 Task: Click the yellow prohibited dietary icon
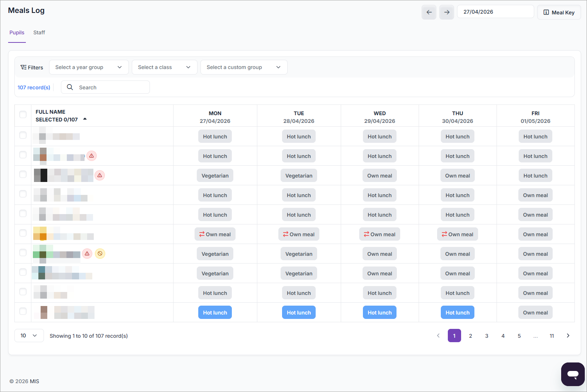click(100, 254)
